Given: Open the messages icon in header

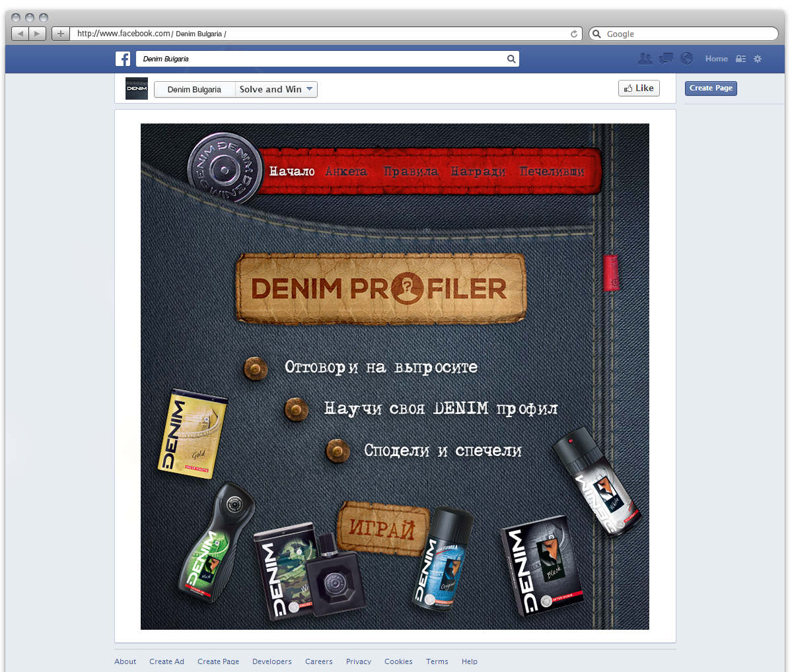Looking at the screenshot, I should 666,59.
